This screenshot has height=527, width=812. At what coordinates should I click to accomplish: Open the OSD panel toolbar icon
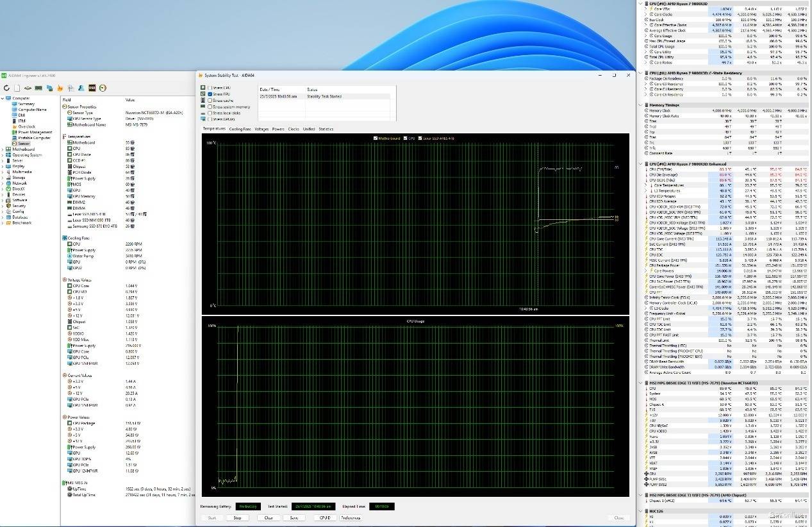[92, 88]
